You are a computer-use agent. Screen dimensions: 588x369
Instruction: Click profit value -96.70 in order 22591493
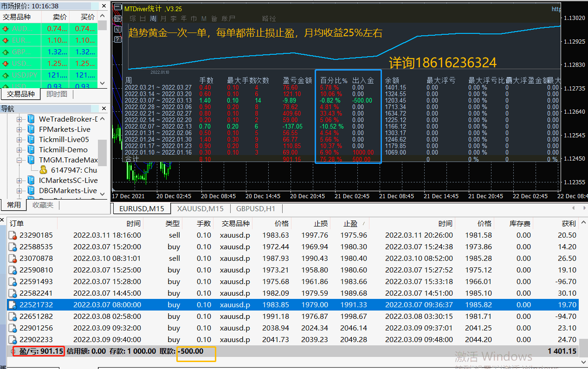click(565, 282)
